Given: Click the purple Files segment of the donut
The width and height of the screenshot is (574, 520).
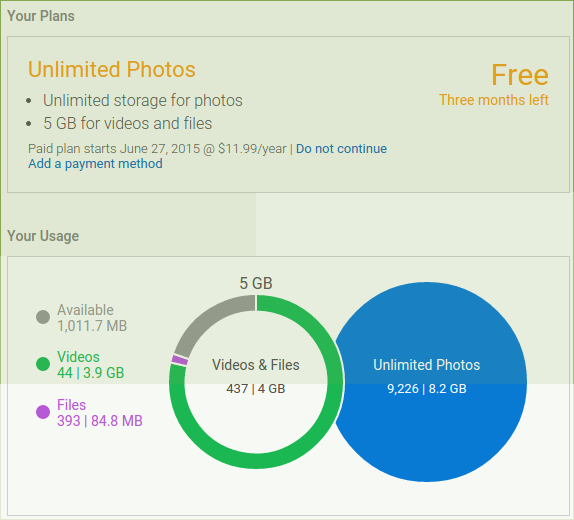Looking at the screenshot, I should point(180,360).
